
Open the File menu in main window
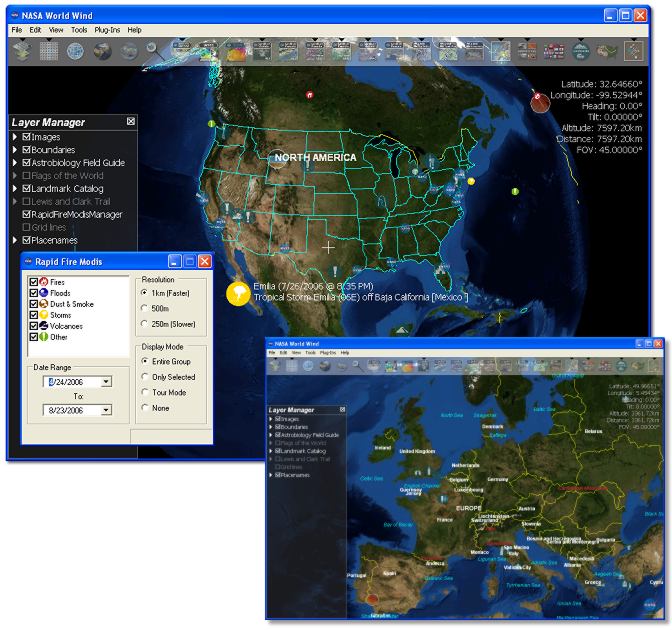pyautogui.click(x=16, y=30)
